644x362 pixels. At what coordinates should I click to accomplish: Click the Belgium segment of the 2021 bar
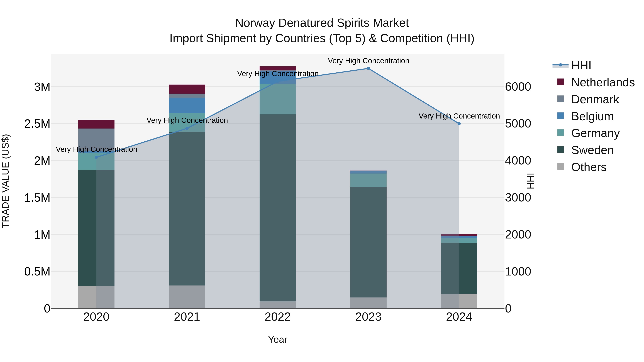pyautogui.click(x=187, y=105)
